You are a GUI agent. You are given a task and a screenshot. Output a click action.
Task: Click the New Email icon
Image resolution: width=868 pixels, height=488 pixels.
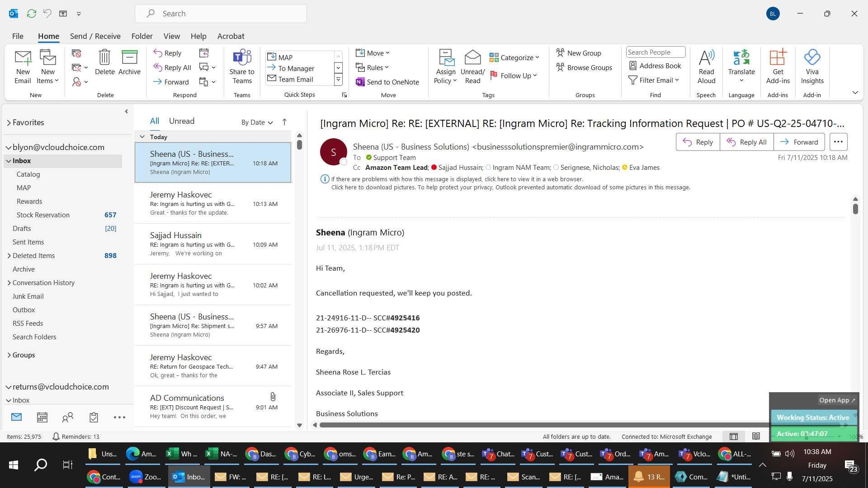coord(23,67)
